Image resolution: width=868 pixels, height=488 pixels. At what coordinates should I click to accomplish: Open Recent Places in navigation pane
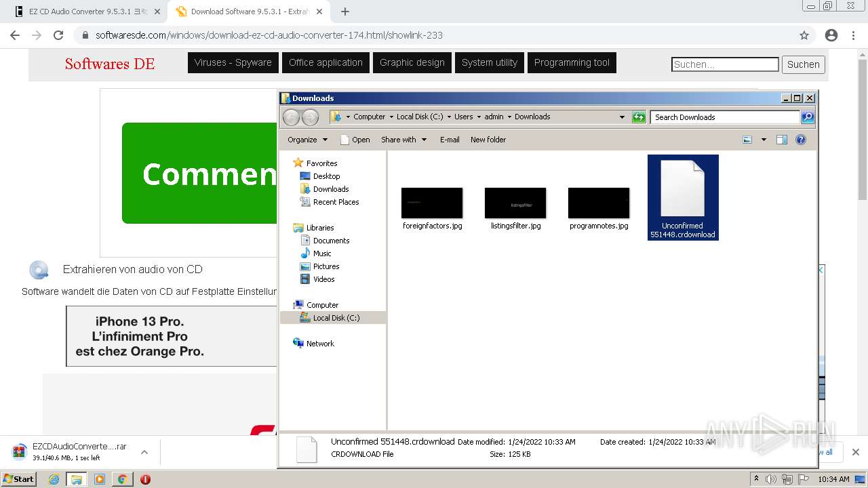click(336, 202)
